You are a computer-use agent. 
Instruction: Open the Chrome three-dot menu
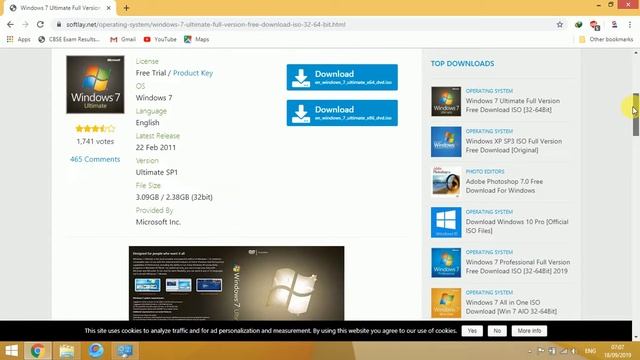630,24
